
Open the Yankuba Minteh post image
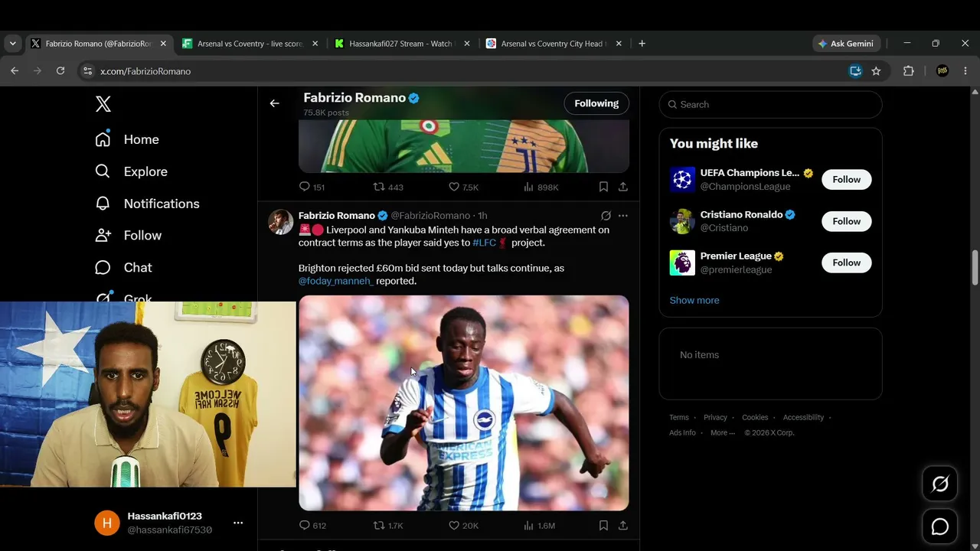pos(464,403)
